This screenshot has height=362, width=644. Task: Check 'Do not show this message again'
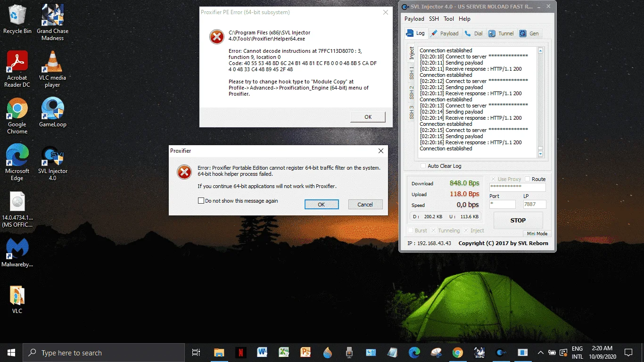pyautogui.click(x=201, y=201)
